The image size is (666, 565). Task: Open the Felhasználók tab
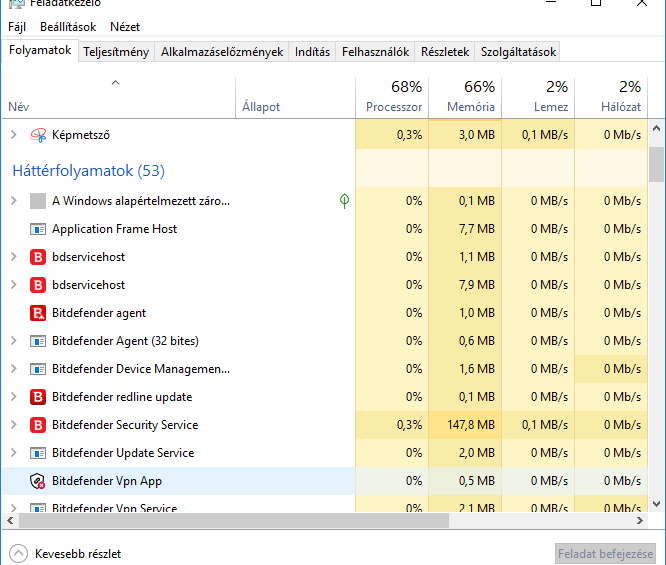[x=375, y=52]
